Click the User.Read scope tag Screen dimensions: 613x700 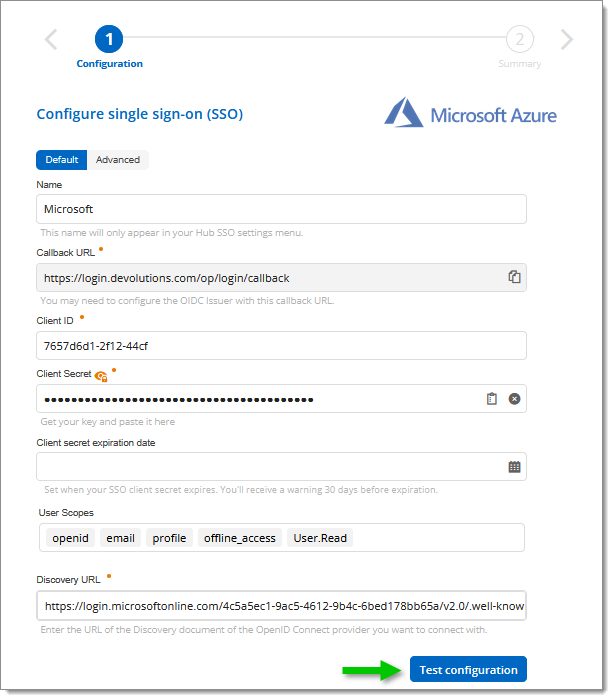320,538
